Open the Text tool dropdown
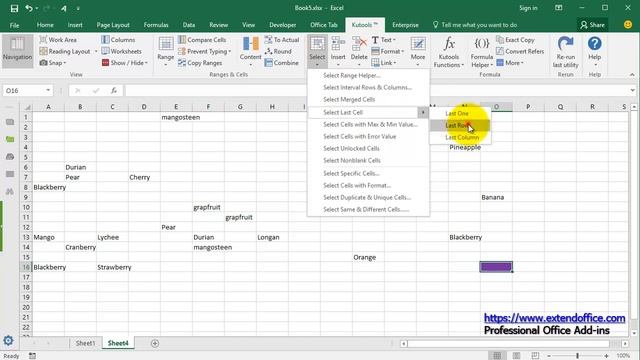This screenshot has width=640, height=360. click(x=383, y=40)
